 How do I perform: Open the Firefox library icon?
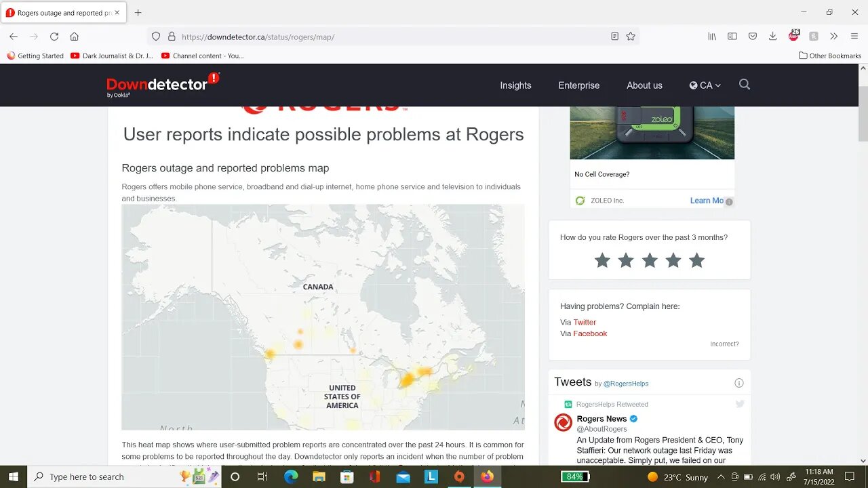(x=712, y=37)
